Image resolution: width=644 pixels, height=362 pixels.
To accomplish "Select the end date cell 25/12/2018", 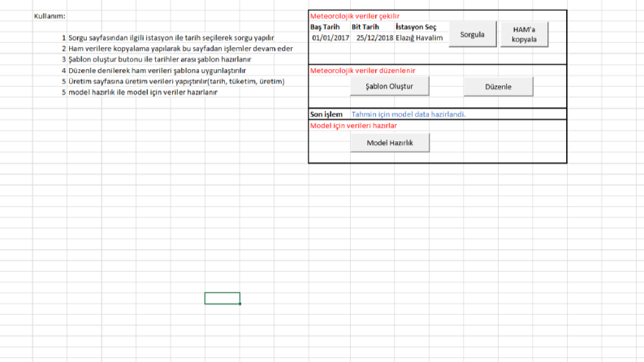I will click(374, 38).
